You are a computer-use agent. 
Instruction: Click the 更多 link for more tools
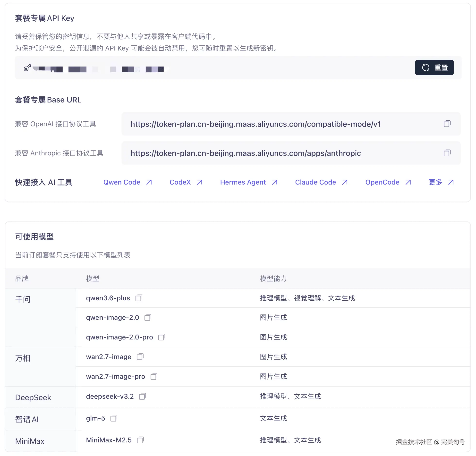click(x=441, y=182)
